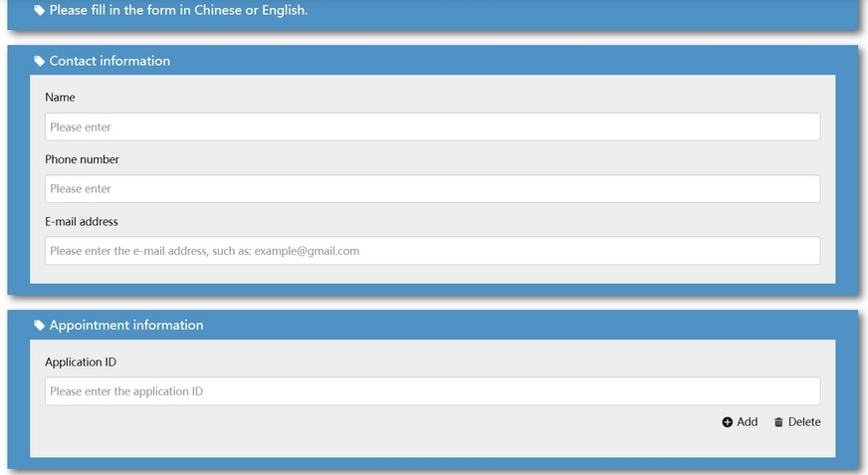Click tag icon beside fill-in form notice
868x475 pixels.
coord(39,10)
